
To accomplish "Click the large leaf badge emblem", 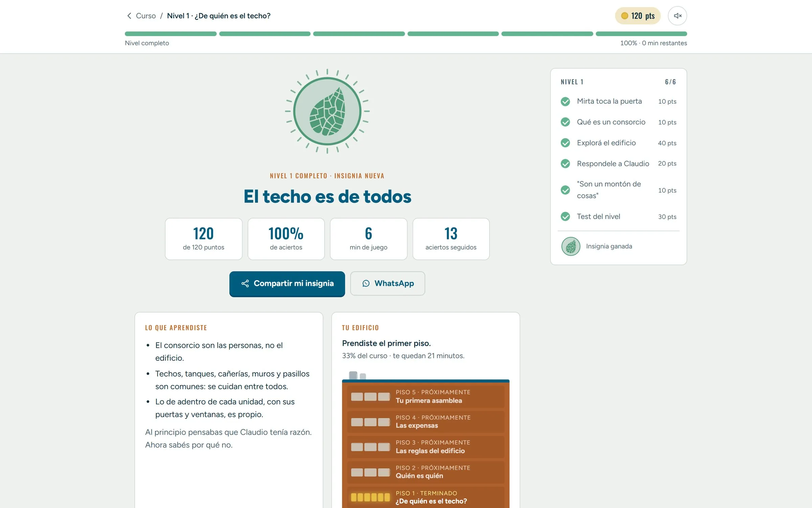I will click(327, 111).
